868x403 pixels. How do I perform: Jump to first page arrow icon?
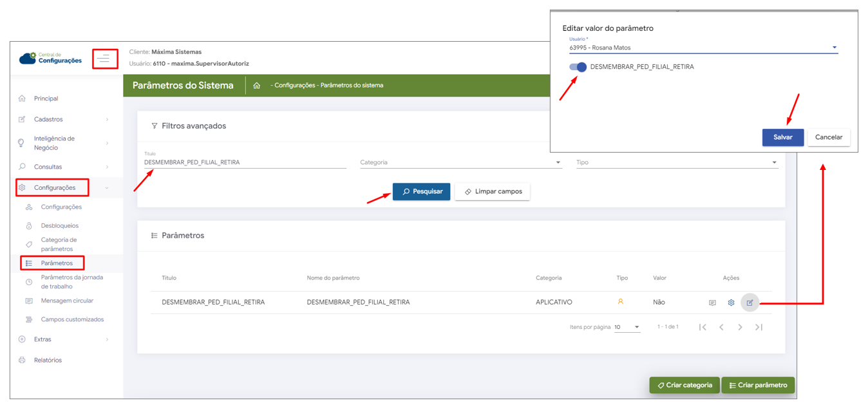pos(703,328)
